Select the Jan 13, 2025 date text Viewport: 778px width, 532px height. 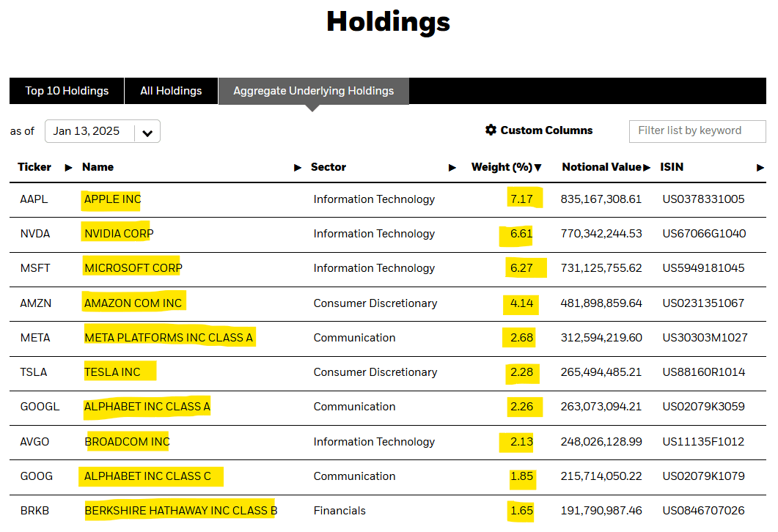(87, 131)
